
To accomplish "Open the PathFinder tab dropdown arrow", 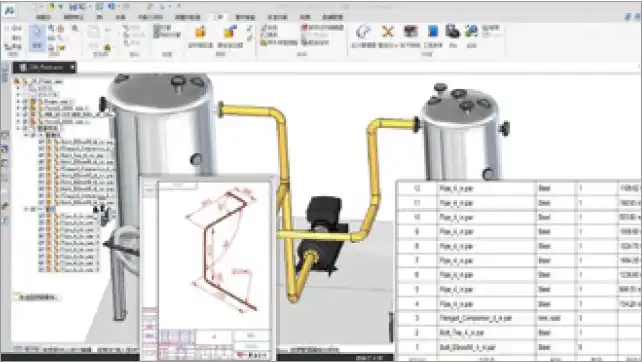I will click(x=73, y=67).
